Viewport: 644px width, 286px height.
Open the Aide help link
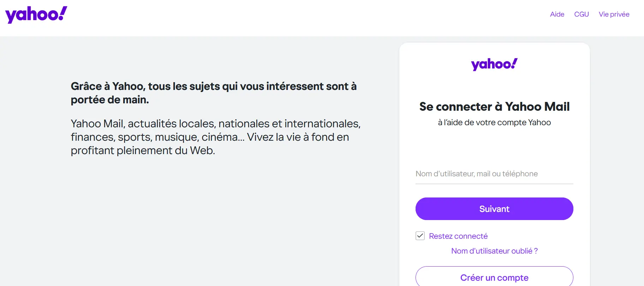(x=557, y=14)
